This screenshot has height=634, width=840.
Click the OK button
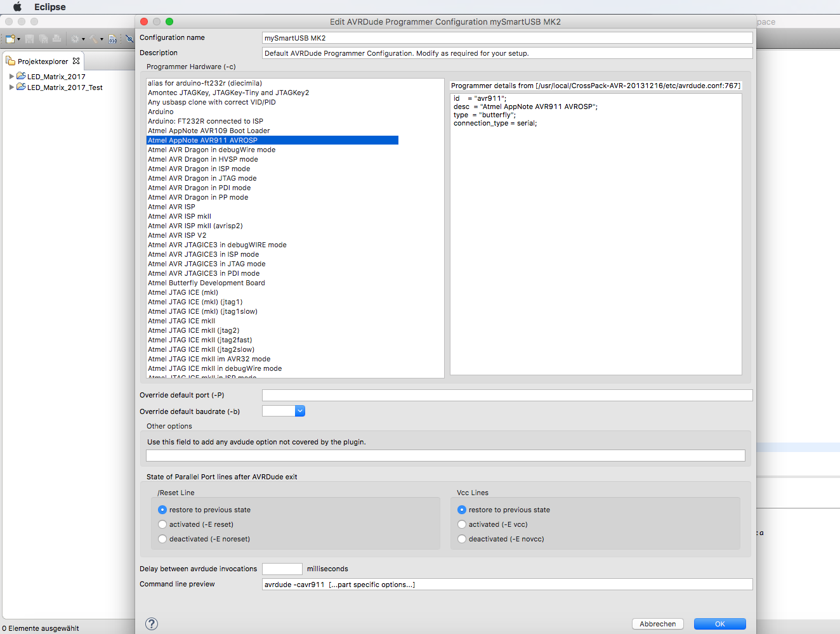pyautogui.click(x=719, y=624)
